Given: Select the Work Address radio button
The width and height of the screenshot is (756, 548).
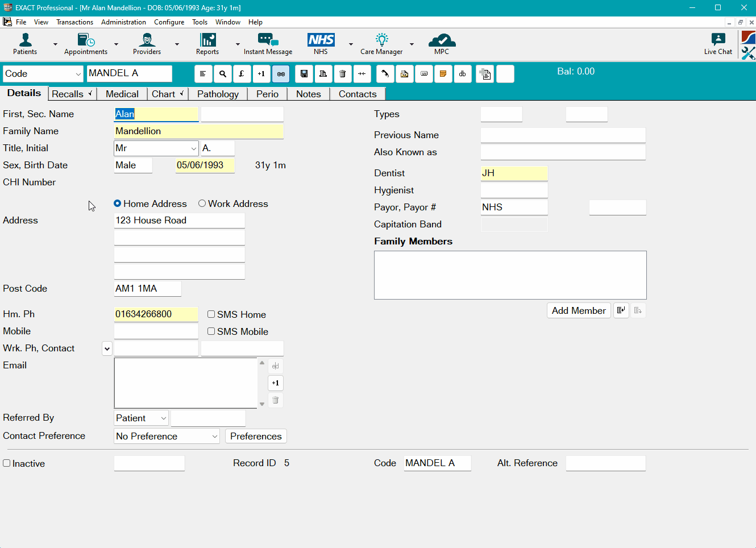Looking at the screenshot, I should 202,204.
